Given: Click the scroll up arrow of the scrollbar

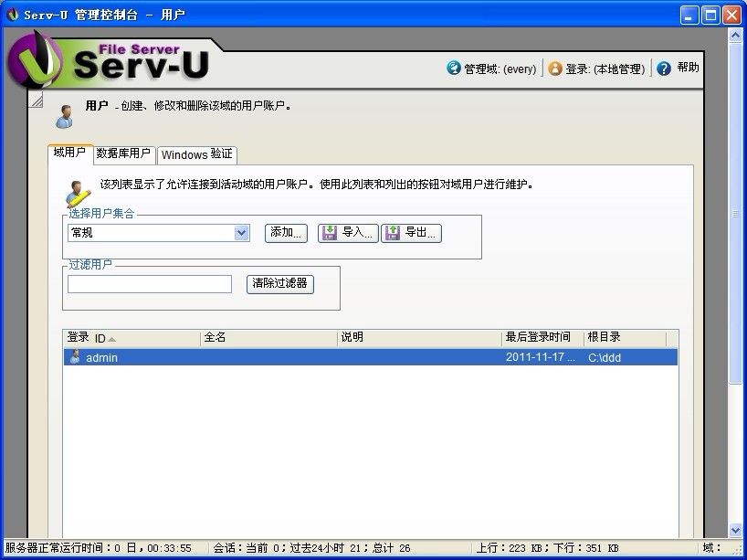Looking at the screenshot, I should click(x=735, y=36).
